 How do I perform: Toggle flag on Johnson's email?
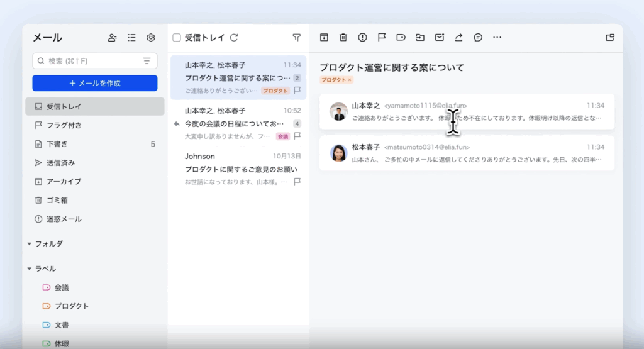(x=297, y=182)
